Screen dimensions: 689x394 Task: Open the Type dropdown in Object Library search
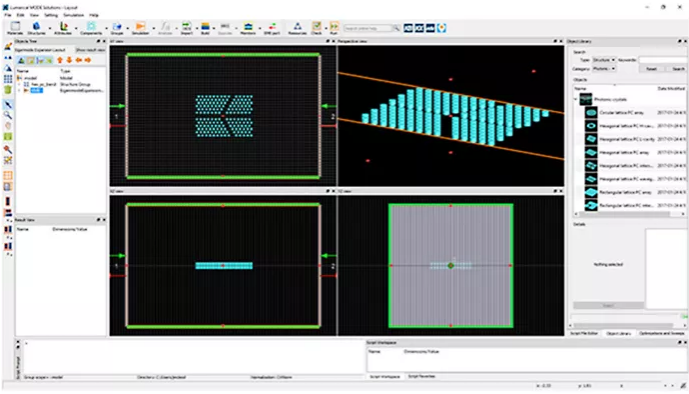tap(604, 60)
